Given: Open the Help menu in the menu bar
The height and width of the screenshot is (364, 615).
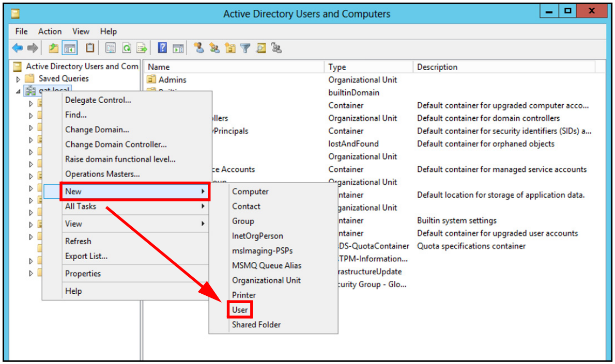Looking at the screenshot, I should click(x=108, y=31).
